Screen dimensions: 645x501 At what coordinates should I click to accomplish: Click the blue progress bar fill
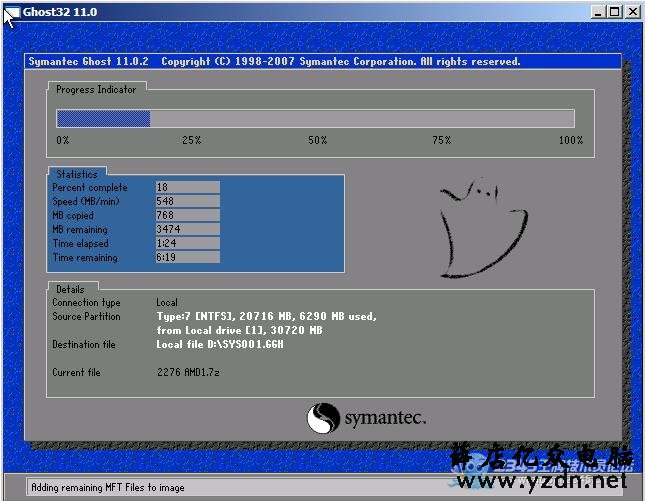tap(103, 119)
